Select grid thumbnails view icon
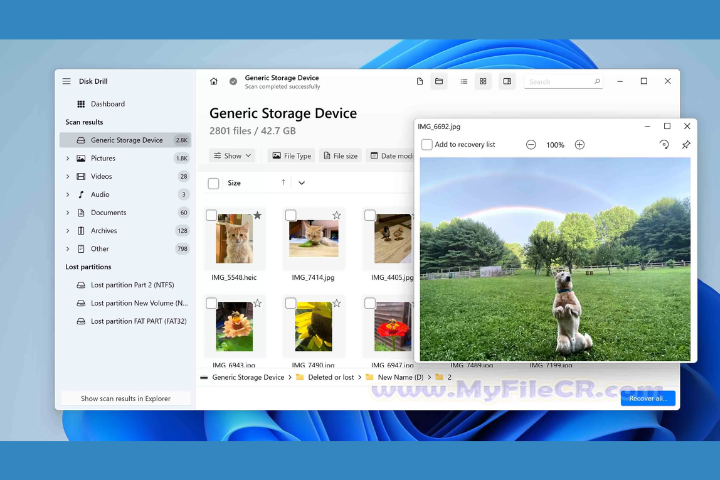 [483, 81]
